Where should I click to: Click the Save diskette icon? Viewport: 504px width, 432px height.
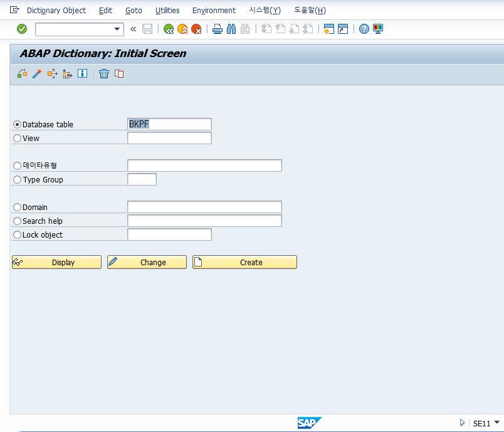[x=147, y=29]
